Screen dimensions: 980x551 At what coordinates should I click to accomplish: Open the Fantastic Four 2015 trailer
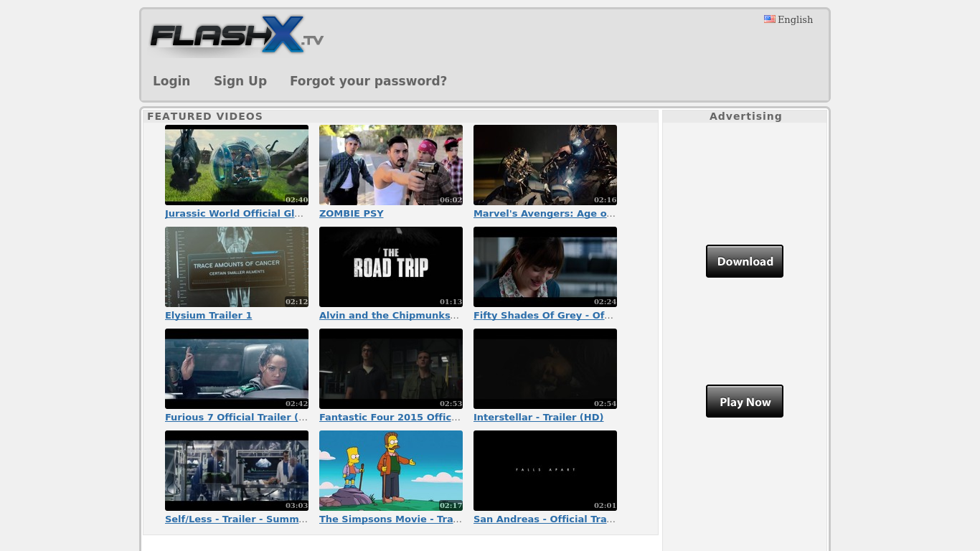390,417
